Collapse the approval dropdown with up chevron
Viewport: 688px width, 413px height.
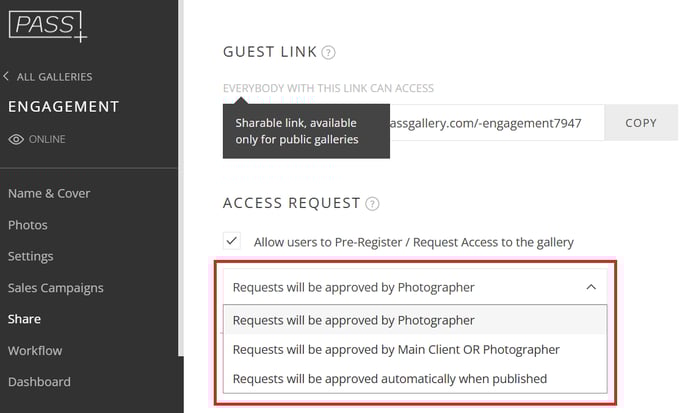[x=591, y=287]
